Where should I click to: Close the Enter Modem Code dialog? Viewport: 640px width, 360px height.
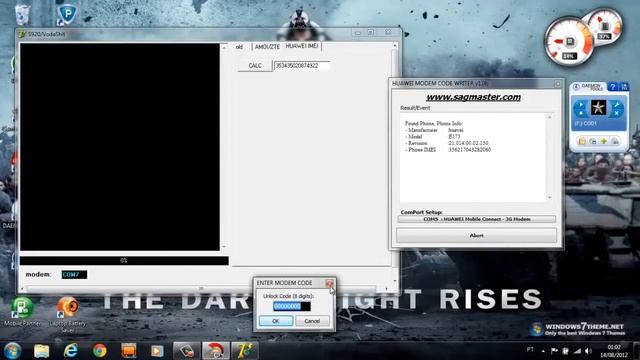[x=329, y=283]
